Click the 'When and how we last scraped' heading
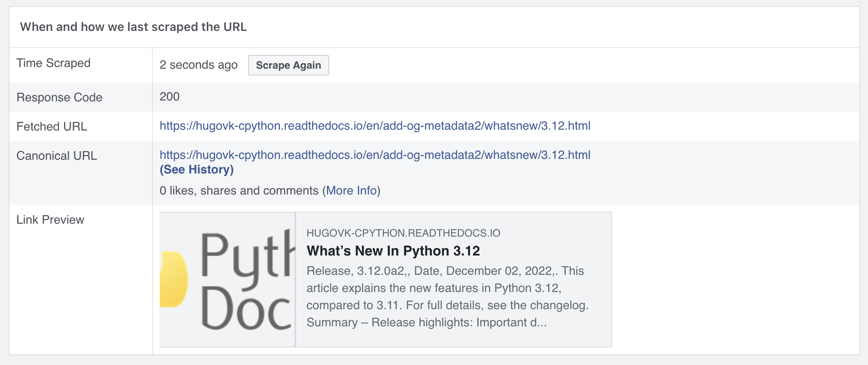This screenshot has height=365, width=868. tap(134, 27)
